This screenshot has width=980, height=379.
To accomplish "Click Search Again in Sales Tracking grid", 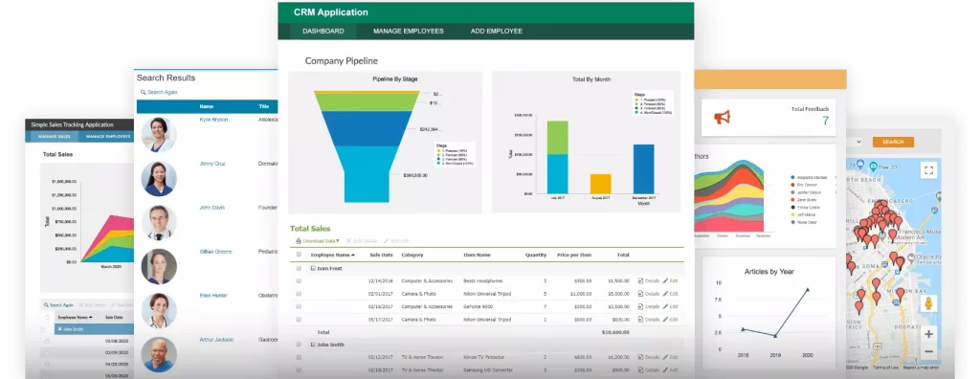I will [x=58, y=304].
